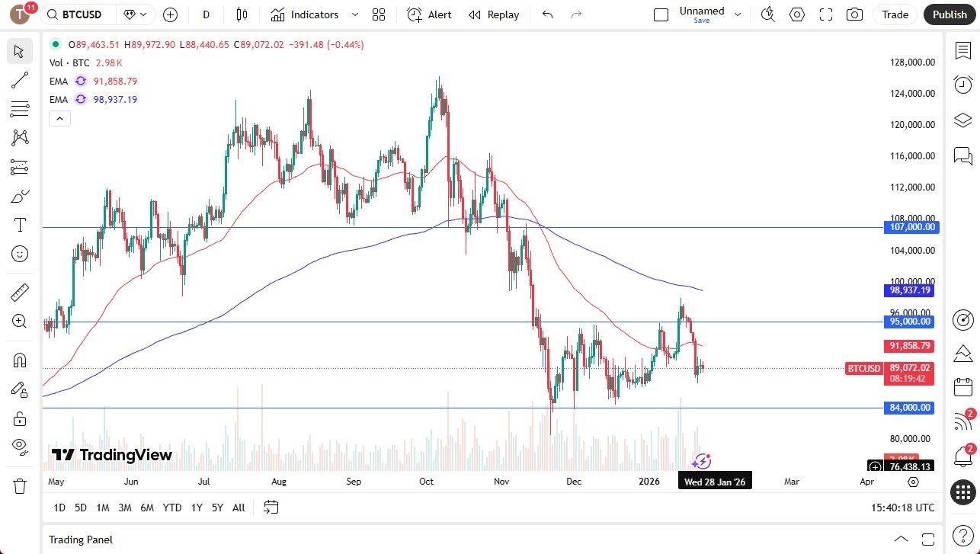Click the Trade button

tap(894, 14)
